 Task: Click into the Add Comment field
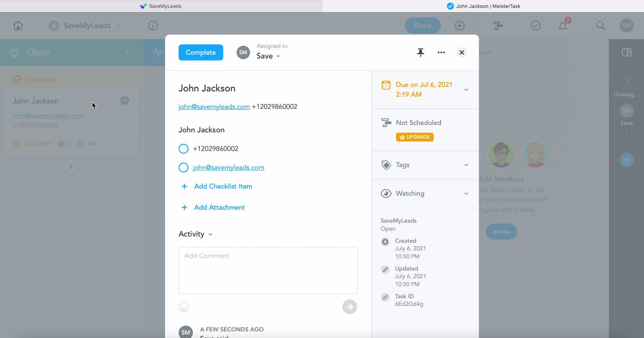[268, 271]
